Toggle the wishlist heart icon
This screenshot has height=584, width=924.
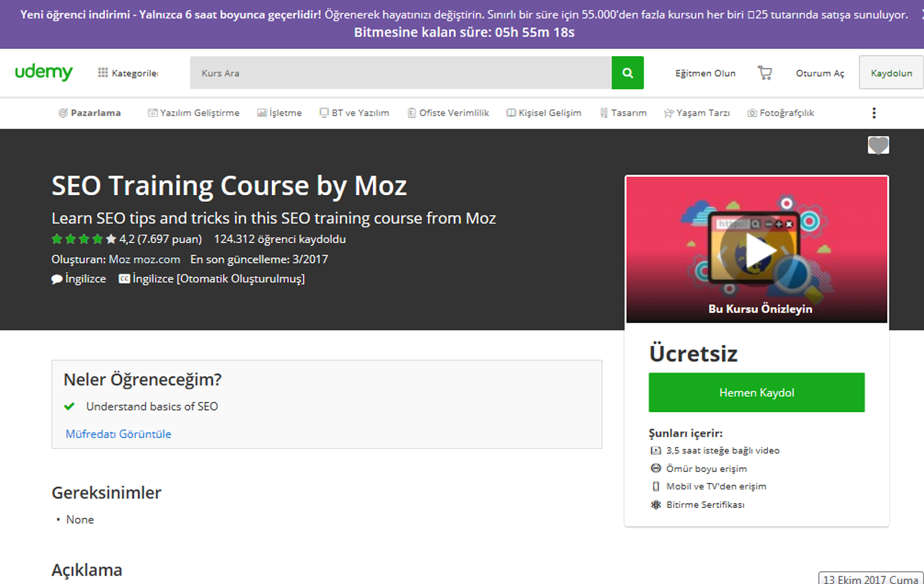(x=878, y=145)
